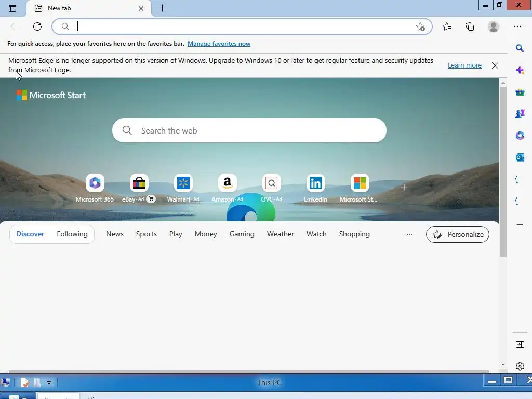Click the Search the web box
The height and width of the screenshot is (399, 532).
[249, 130]
